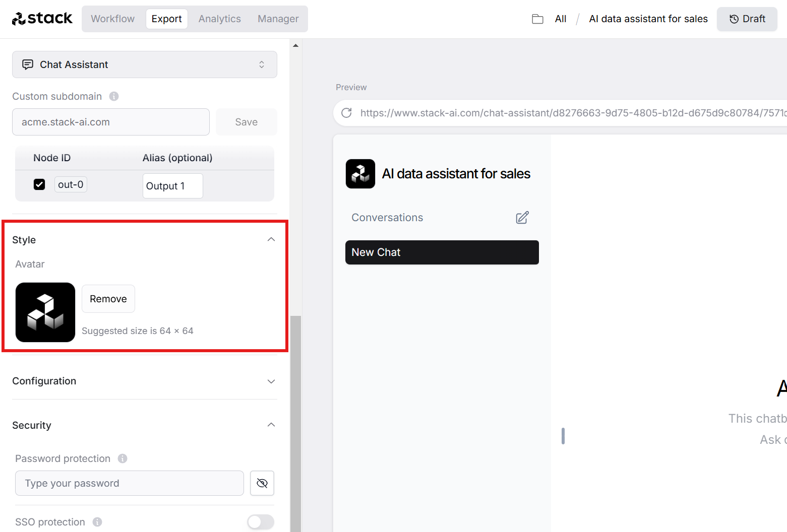Click the left panel vertical scrollbar
This screenshot has width=787, height=532.
296,423
